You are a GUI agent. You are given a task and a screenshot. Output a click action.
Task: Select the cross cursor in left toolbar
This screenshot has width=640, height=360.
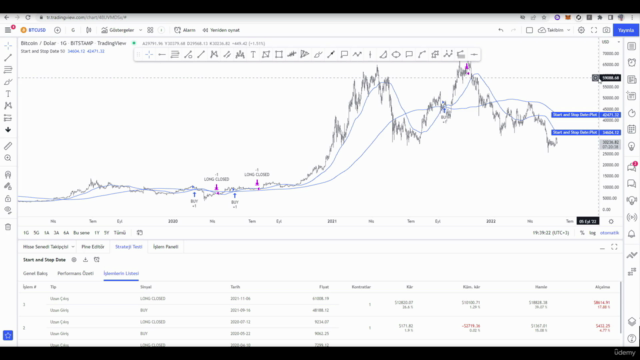[8, 46]
